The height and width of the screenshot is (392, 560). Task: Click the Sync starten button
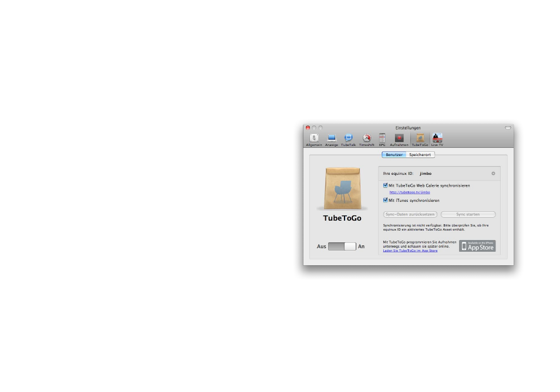(468, 214)
